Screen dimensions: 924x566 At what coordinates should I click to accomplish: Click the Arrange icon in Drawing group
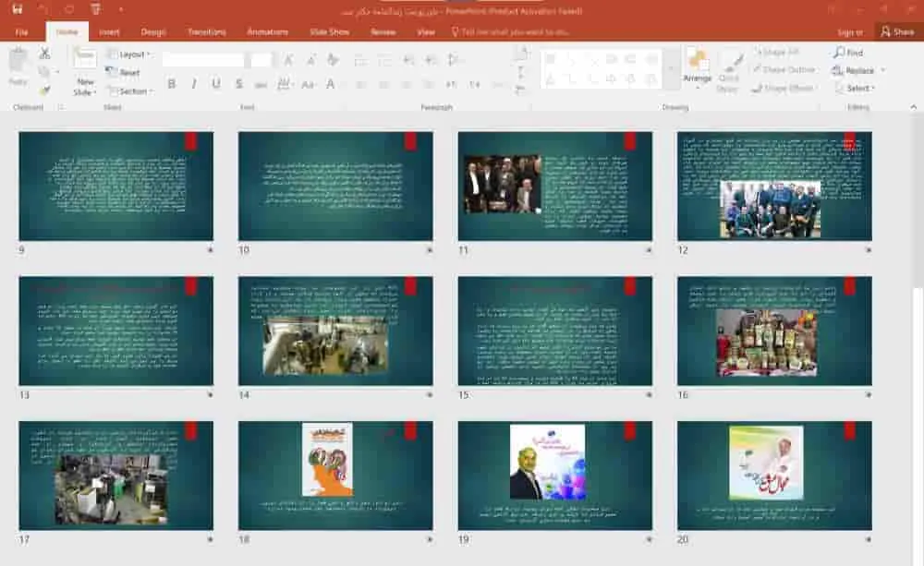pos(698,66)
